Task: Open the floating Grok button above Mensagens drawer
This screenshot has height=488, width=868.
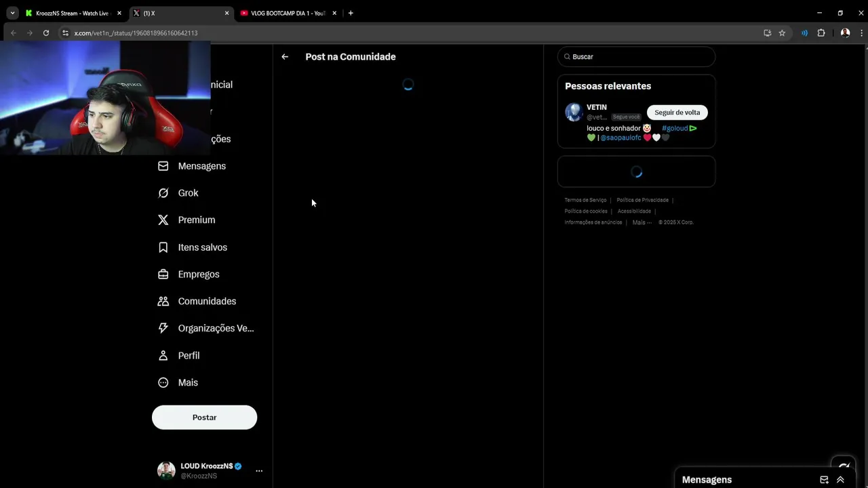Action: [x=844, y=466]
